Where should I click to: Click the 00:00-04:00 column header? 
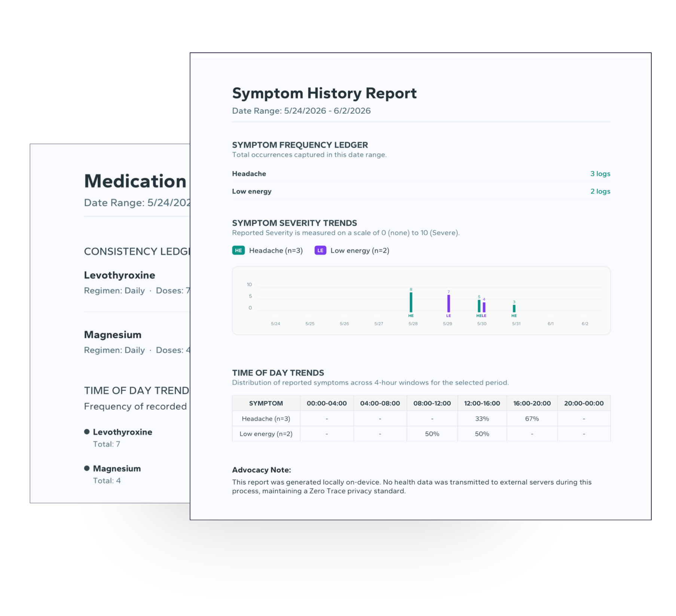tap(327, 403)
